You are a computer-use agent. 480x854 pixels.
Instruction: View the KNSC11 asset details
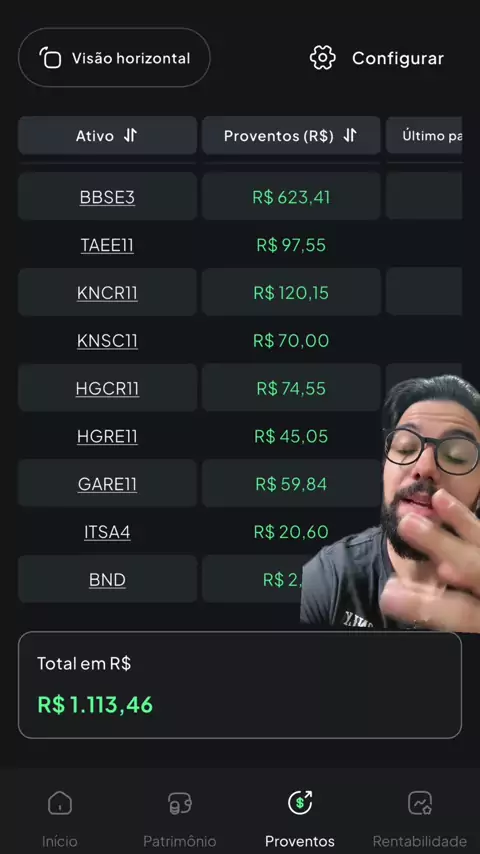tap(107, 341)
